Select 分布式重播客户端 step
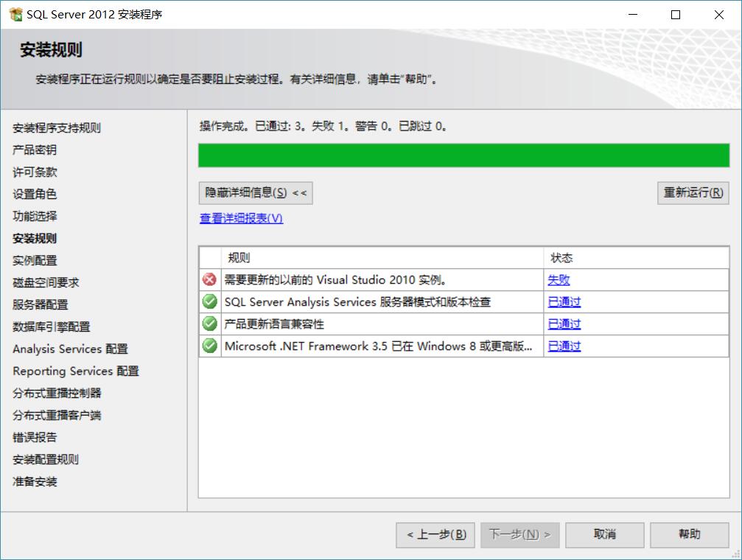742x560 pixels. 57,416
